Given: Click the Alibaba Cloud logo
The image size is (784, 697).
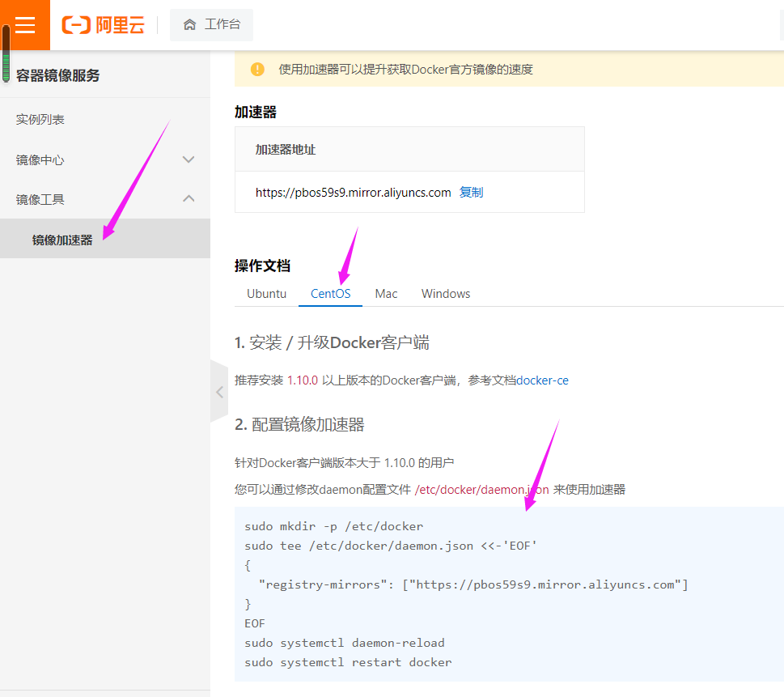Looking at the screenshot, I should pos(104,24).
